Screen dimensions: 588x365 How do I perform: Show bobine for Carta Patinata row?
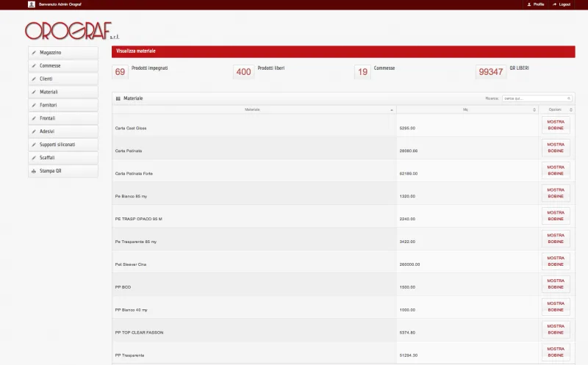tap(556, 148)
